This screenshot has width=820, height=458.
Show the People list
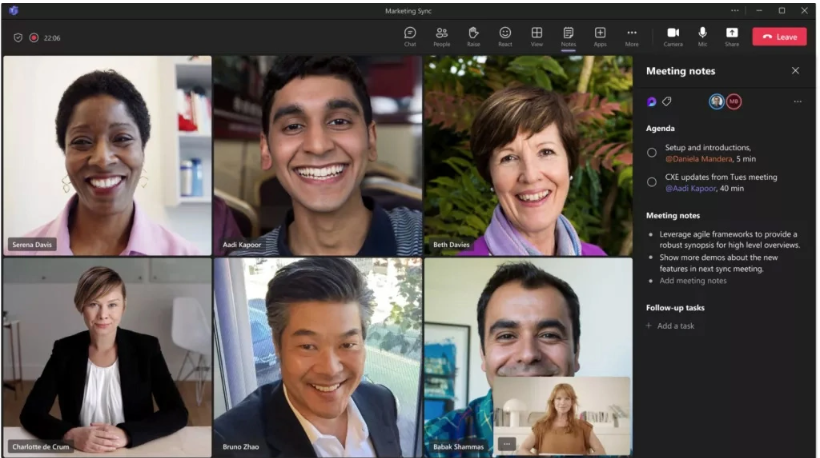tap(442, 37)
